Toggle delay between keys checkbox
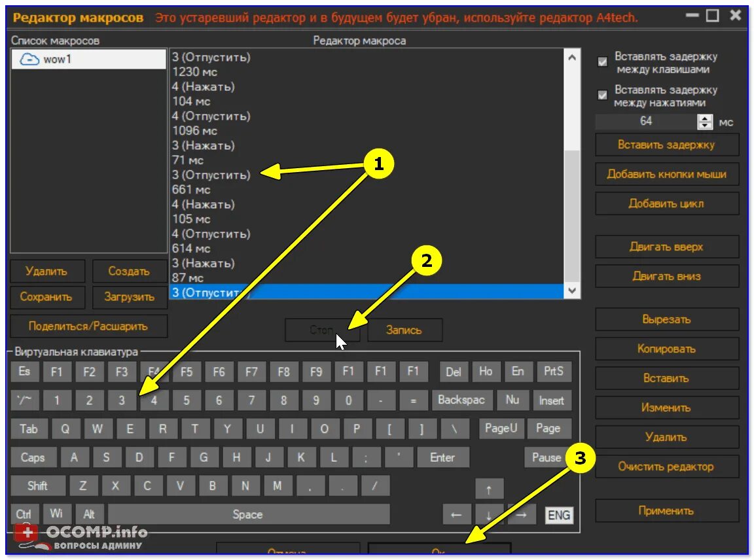The width and height of the screenshot is (754, 560). 603,62
